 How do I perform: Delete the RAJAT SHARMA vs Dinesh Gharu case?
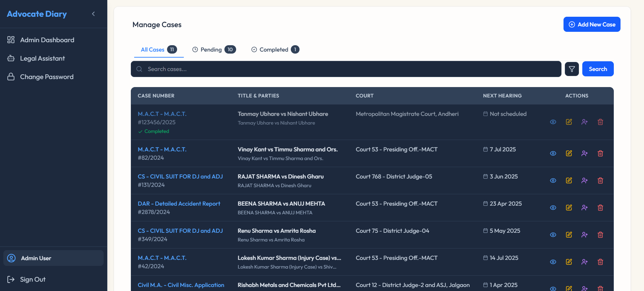600,180
